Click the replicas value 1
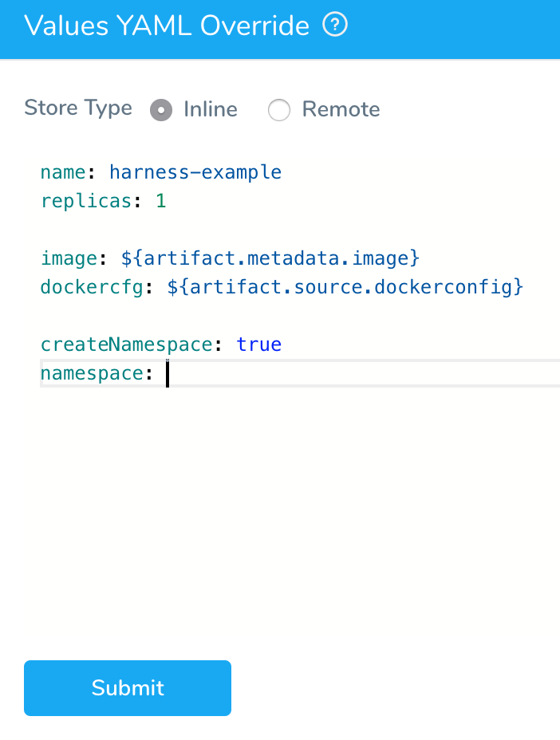This screenshot has height=740, width=560. click(161, 201)
